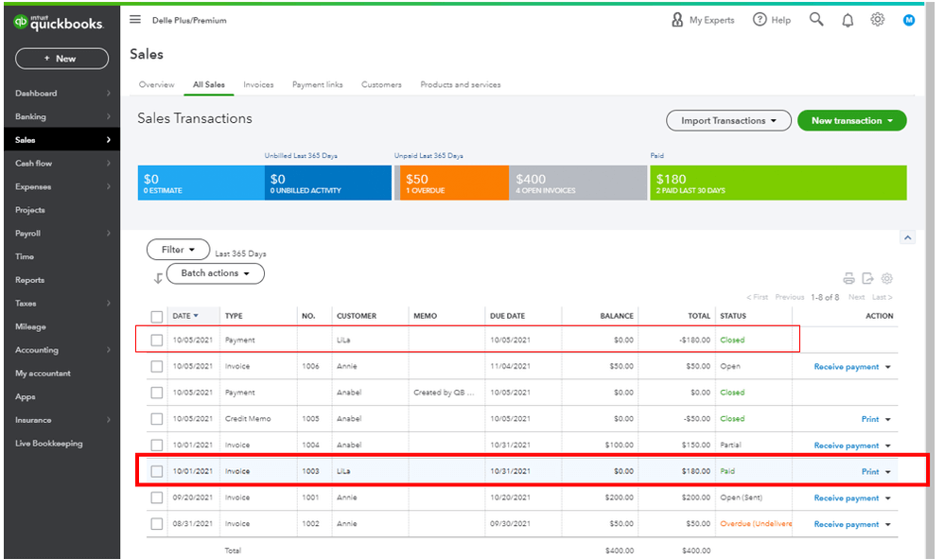Filter by the green $180 Paid bar
Viewport: 944px width, 560px height.
(x=778, y=184)
